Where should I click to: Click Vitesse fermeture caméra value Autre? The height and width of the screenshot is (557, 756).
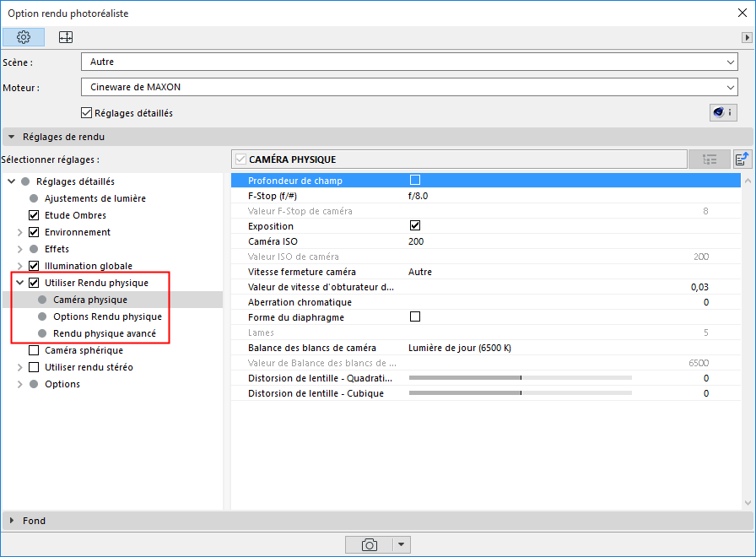point(420,272)
